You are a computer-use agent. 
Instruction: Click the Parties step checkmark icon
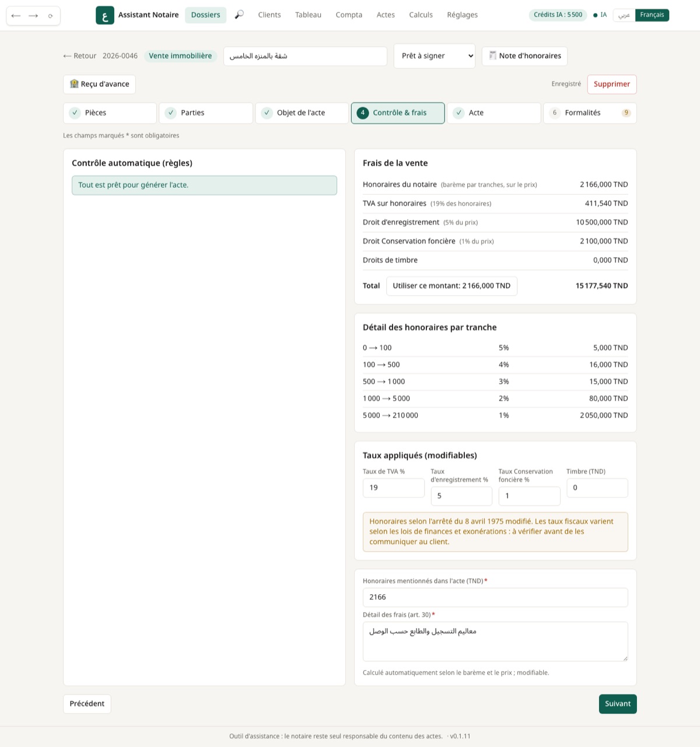point(170,113)
